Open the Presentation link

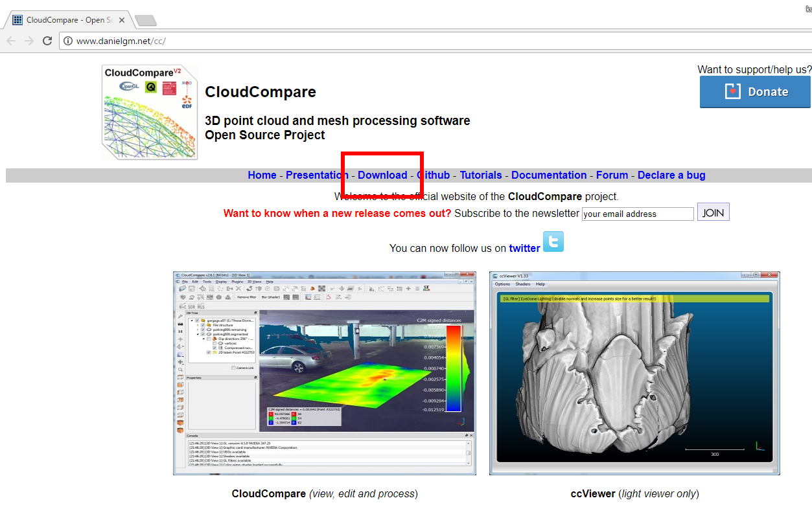point(317,175)
